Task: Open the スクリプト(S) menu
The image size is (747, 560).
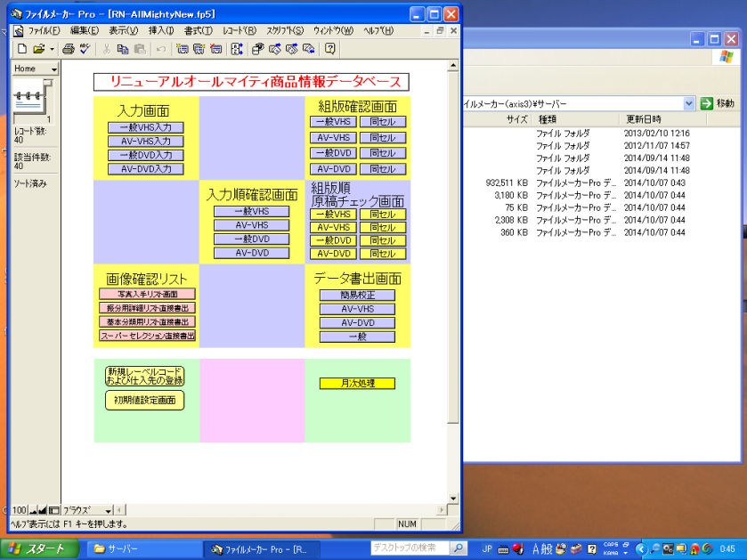Action: [285, 31]
